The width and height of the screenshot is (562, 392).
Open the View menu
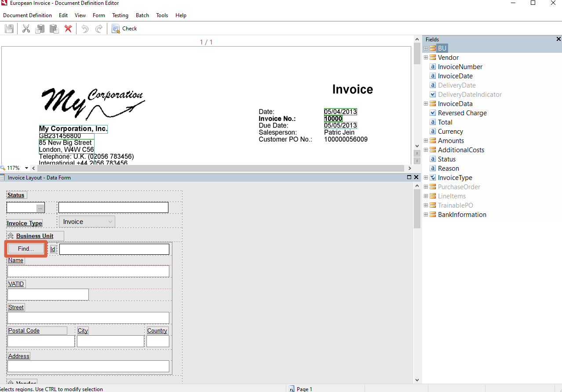point(80,15)
